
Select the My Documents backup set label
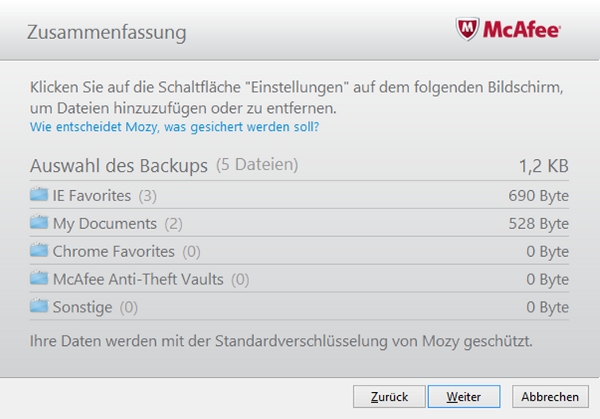coord(105,224)
